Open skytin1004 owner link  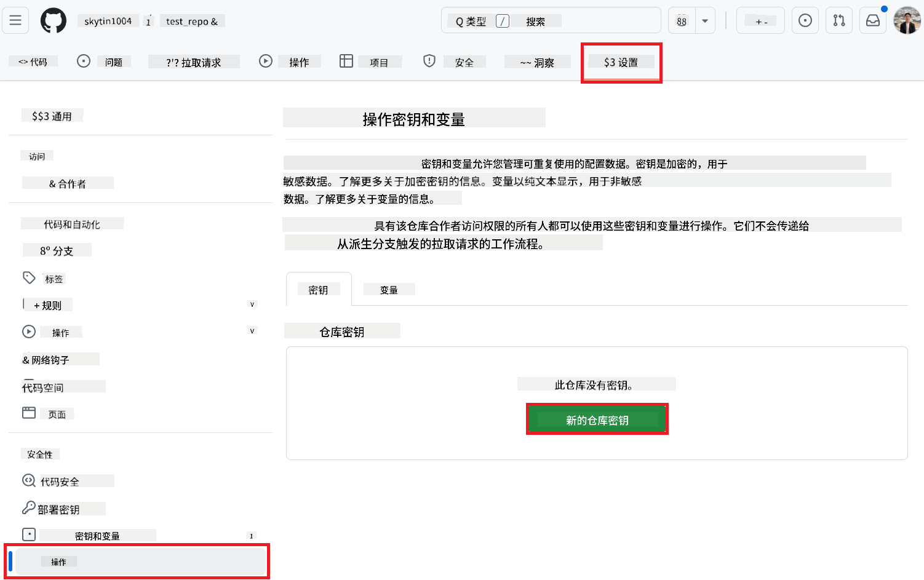[108, 21]
